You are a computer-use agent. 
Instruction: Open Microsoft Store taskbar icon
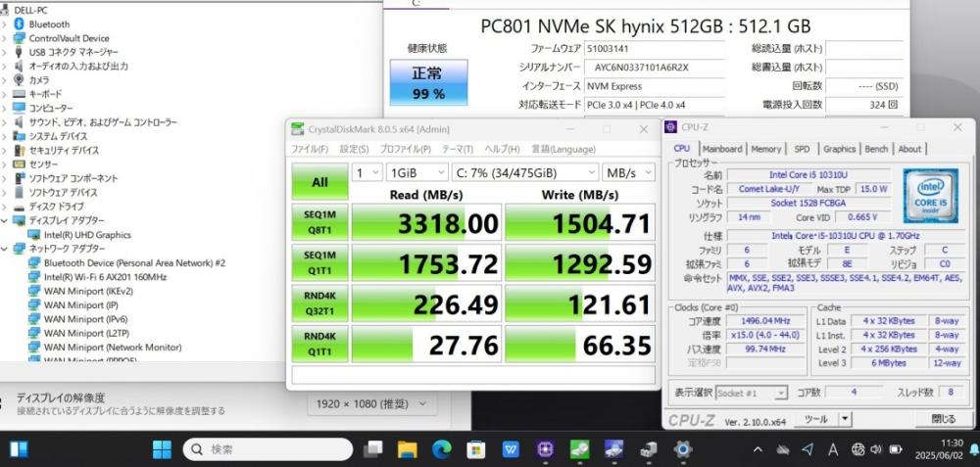tap(476, 449)
